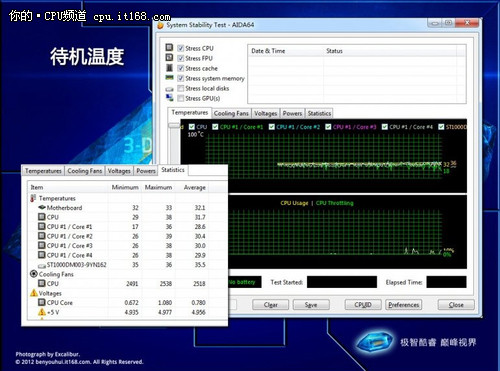Click the AIDA64 flame title bar icon
Viewport: 500px width, 371px height.
coord(160,25)
